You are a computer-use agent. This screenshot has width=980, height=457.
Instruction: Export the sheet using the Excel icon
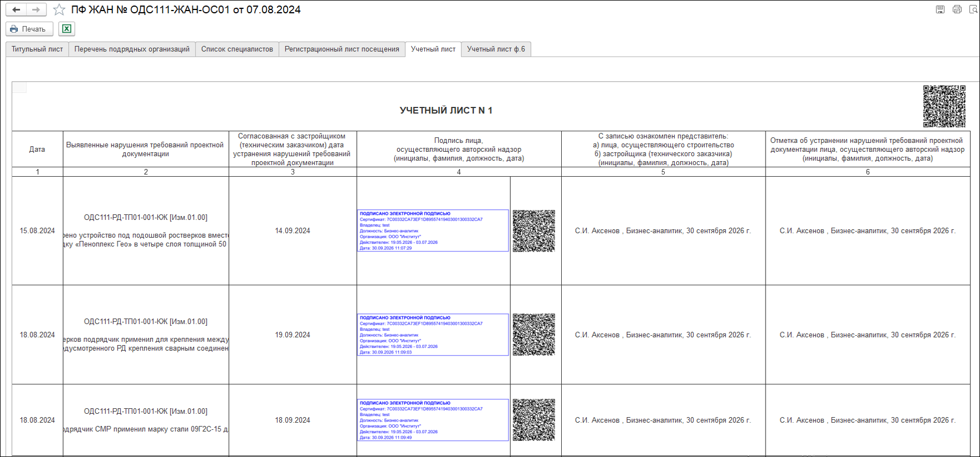pos(66,29)
